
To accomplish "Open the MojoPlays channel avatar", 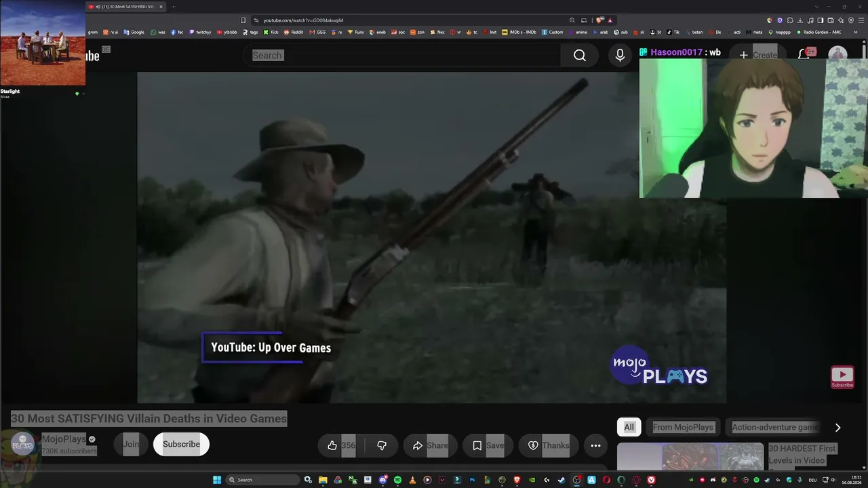I will pyautogui.click(x=22, y=445).
